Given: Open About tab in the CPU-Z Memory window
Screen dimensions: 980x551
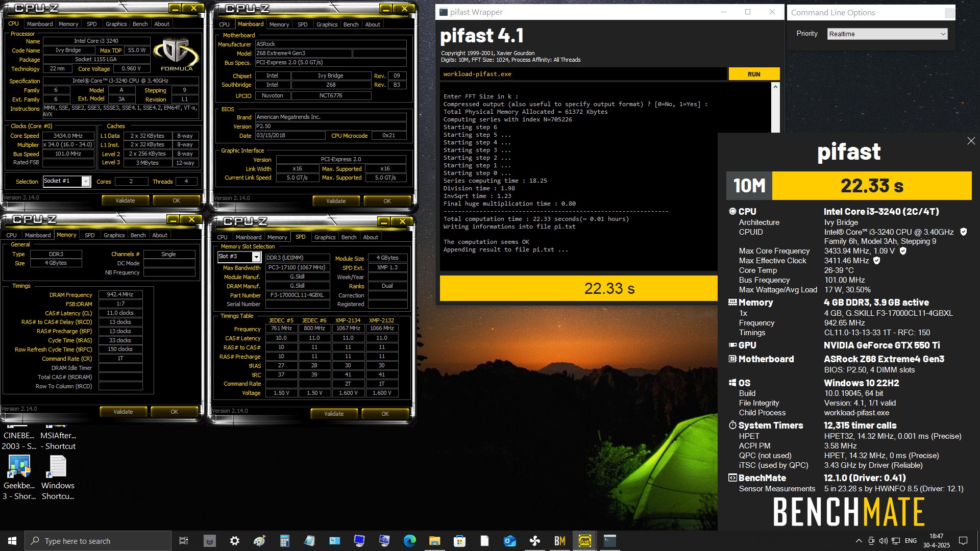Looking at the screenshot, I should tap(160, 235).
